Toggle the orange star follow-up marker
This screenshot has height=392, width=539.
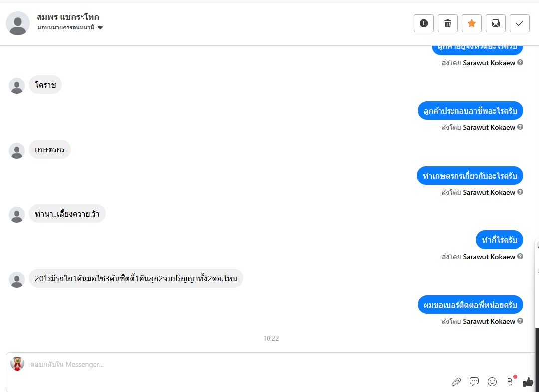(x=472, y=23)
